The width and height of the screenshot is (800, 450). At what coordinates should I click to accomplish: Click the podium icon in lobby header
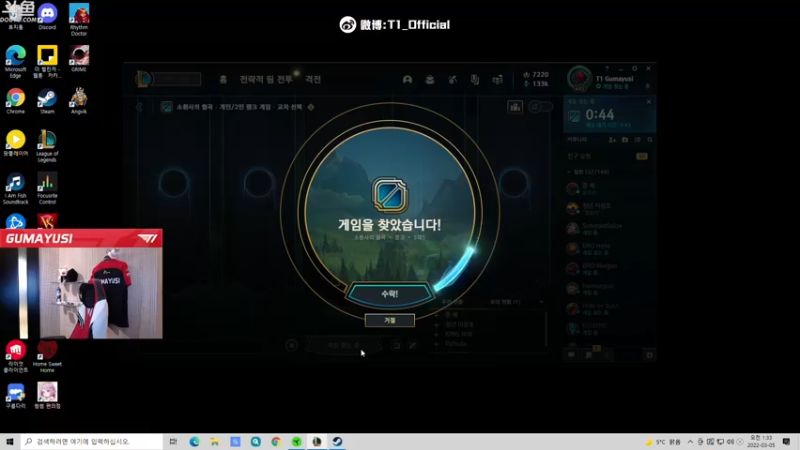click(515, 107)
